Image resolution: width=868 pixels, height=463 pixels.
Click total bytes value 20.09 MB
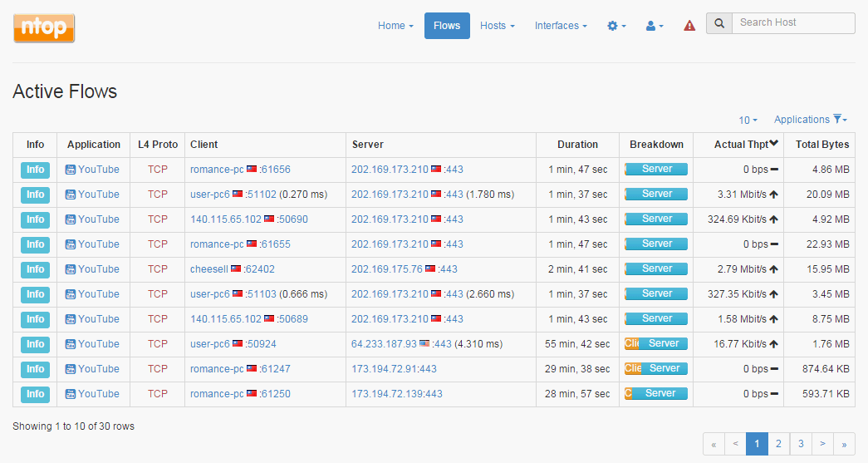(x=827, y=195)
